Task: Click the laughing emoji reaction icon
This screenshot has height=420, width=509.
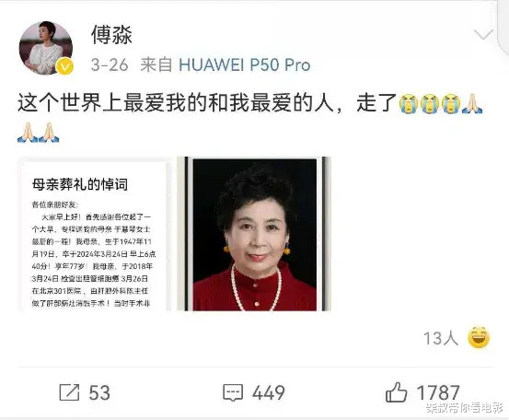Action: click(479, 338)
